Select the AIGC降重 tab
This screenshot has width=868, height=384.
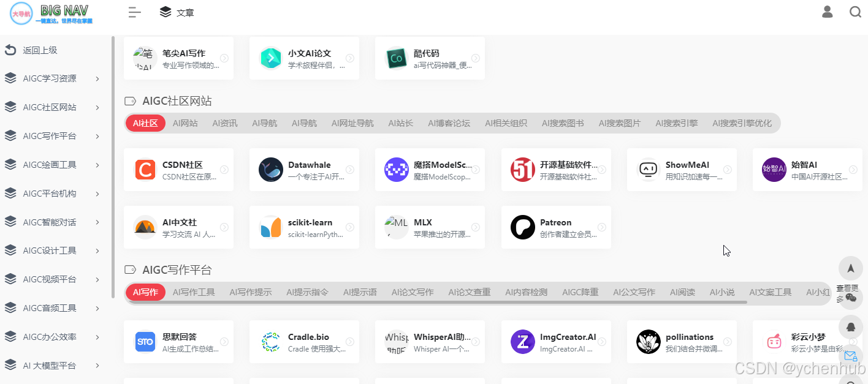pyautogui.click(x=580, y=292)
